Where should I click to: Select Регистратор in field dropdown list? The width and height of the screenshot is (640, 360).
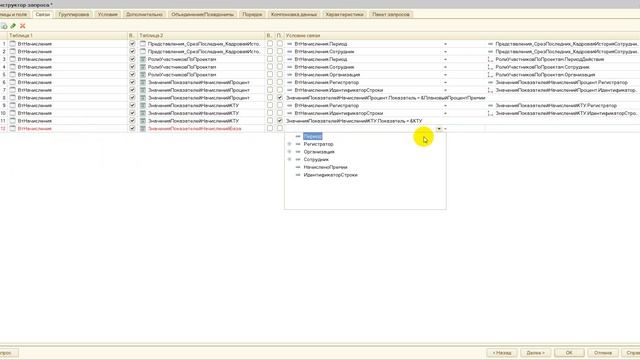coord(318,144)
